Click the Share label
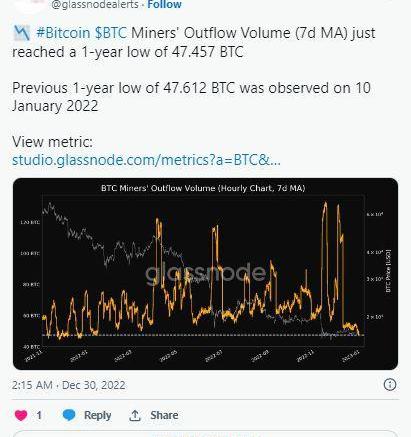Image resolution: width=411 pixels, height=437 pixels. pos(164,415)
